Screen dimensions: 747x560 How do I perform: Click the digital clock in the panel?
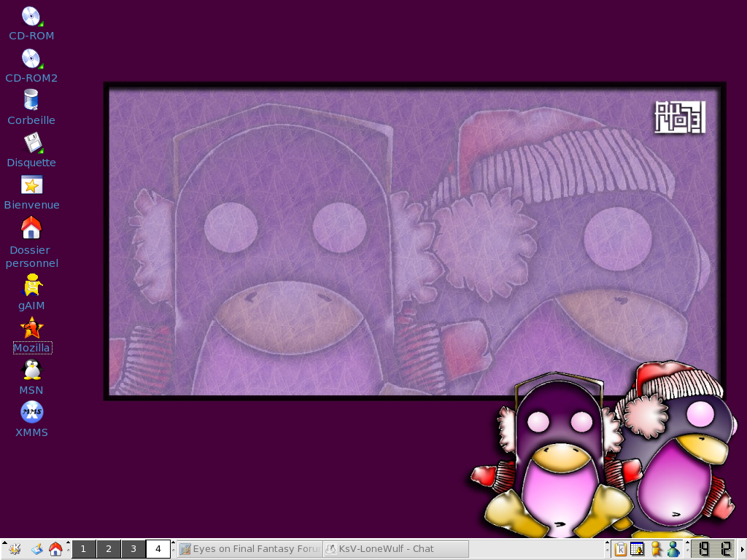coord(713,549)
